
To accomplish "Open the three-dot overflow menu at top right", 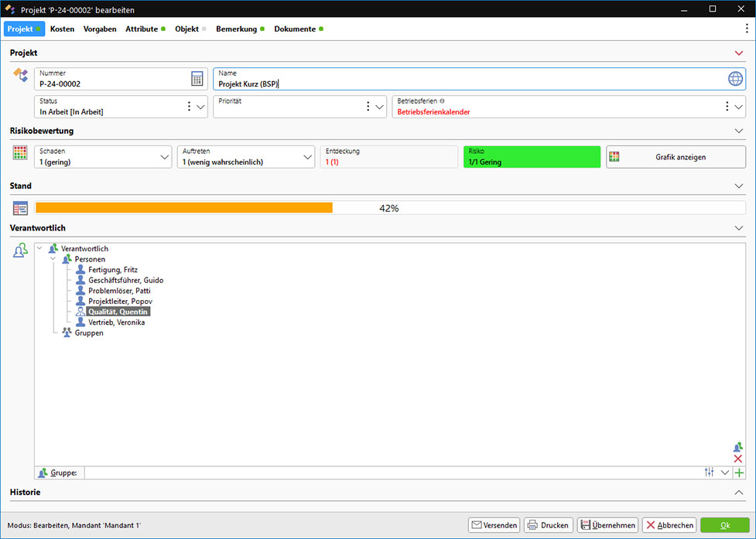I will [746, 29].
